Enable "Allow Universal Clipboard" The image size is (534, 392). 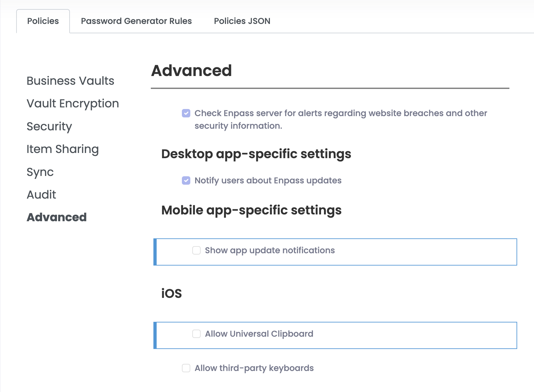[196, 334]
